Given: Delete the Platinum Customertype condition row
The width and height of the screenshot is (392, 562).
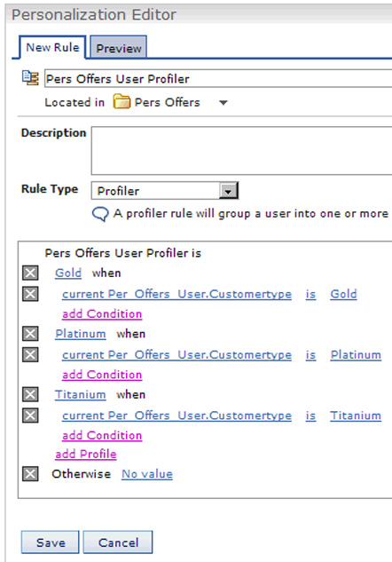Looking at the screenshot, I should click(30, 355).
